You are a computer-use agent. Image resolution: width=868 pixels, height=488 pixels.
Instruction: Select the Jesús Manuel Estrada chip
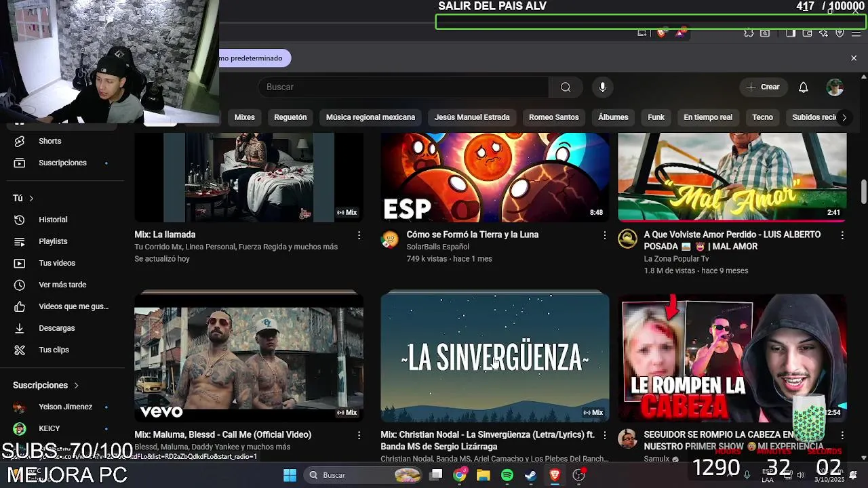(x=472, y=117)
